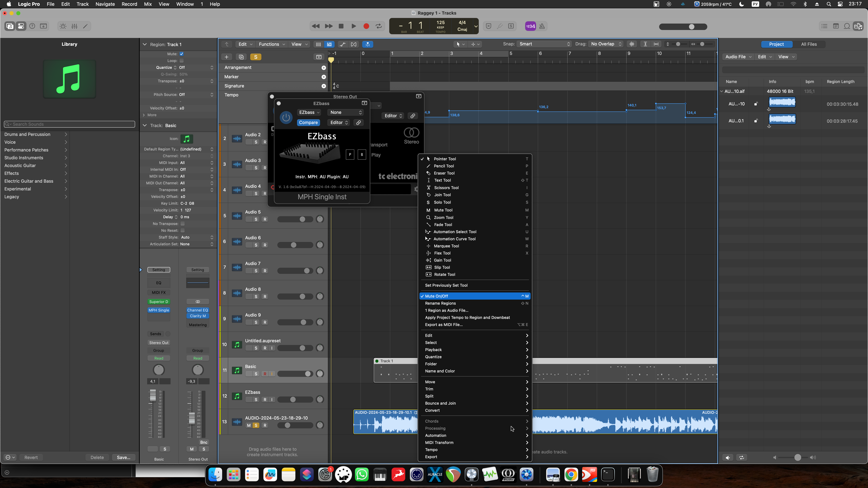Click the Search Sounds field
The image size is (868, 488).
69,124
